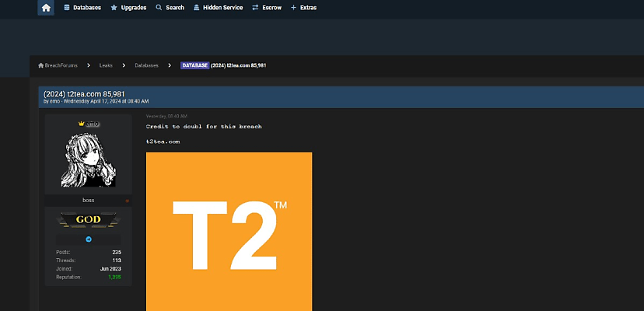Click the first breadcrumb chevron after BreachForums
This screenshot has width=644, height=311.
click(x=89, y=65)
